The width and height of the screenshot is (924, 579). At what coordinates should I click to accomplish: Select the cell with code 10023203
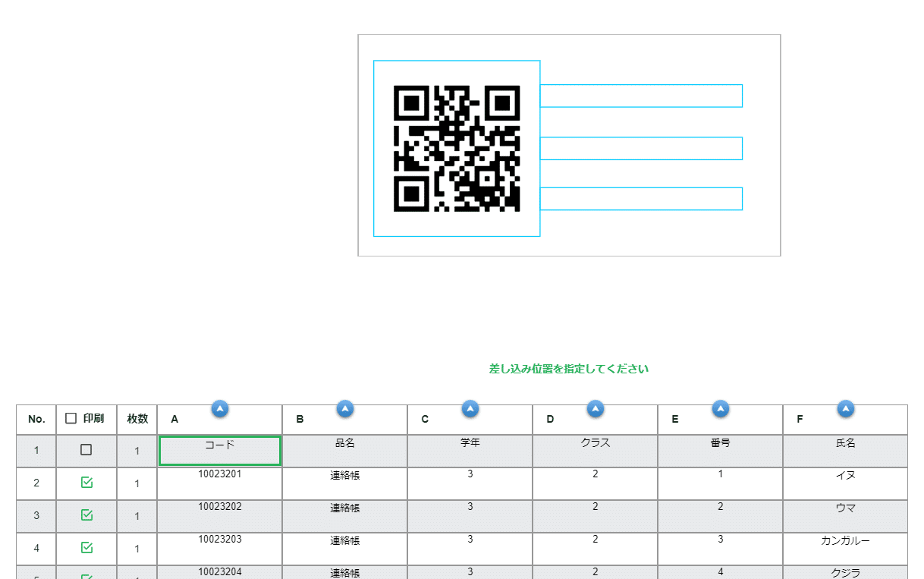coord(220,549)
